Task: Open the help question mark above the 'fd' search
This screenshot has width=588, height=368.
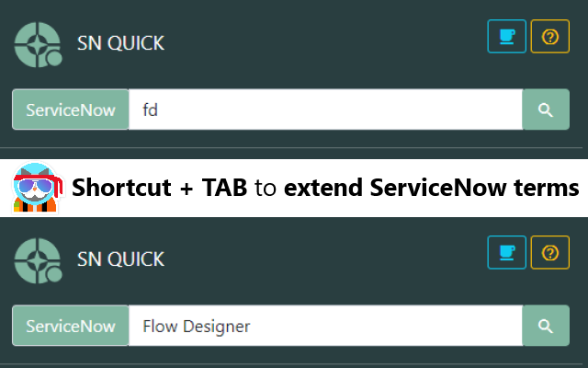Action: click(550, 37)
